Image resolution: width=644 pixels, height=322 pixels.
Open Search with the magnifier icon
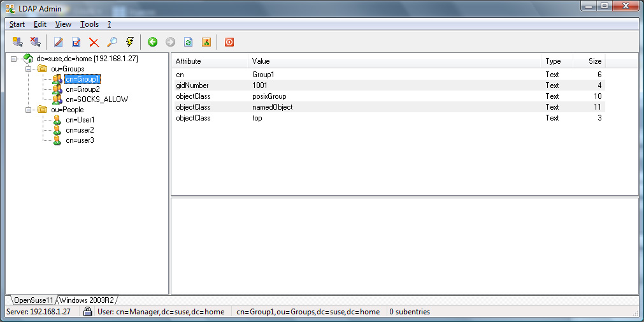(112, 42)
